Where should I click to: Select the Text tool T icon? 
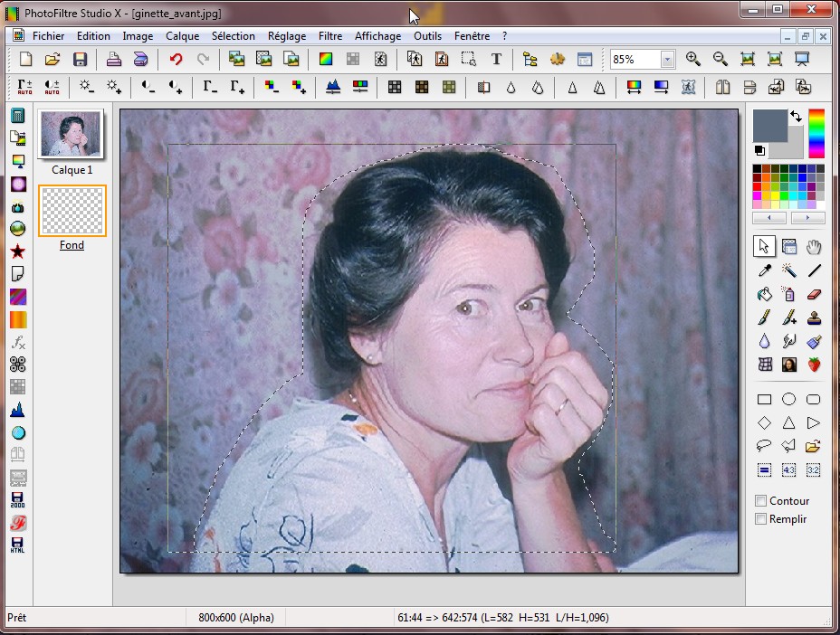coord(496,59)
